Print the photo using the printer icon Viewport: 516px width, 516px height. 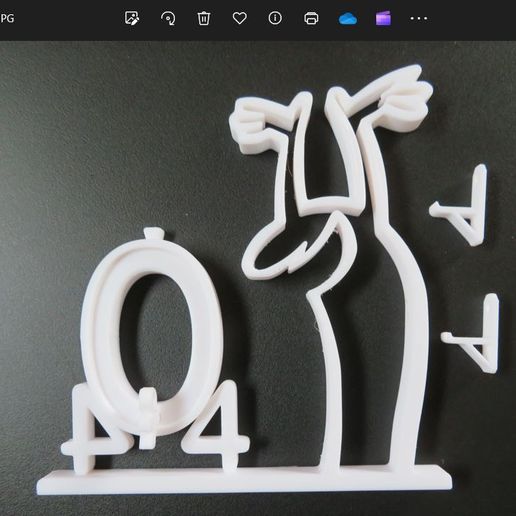point(311,18)
